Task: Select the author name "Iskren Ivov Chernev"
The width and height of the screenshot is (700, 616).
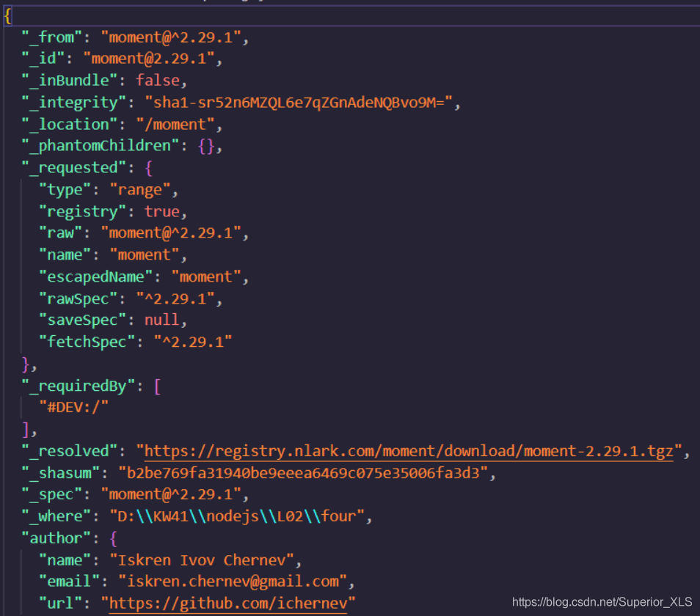Action: point(203,560)
